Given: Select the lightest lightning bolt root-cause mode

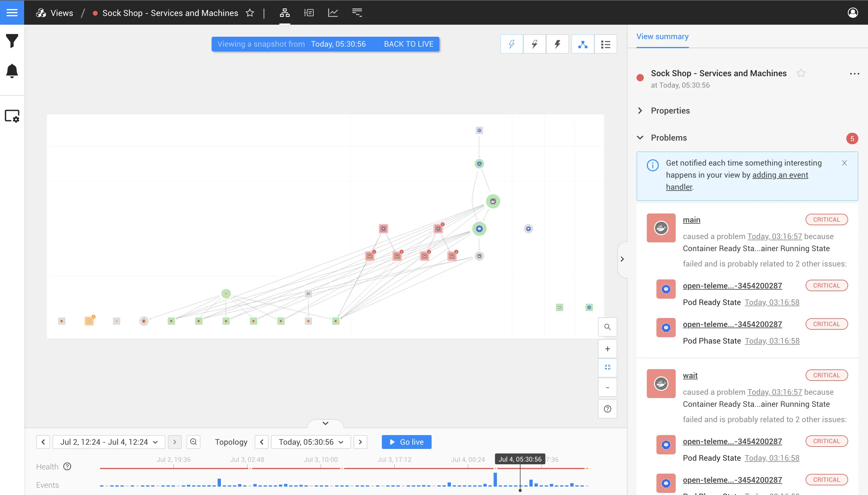Looking at the screenshot, I should (x=511, y=44).
